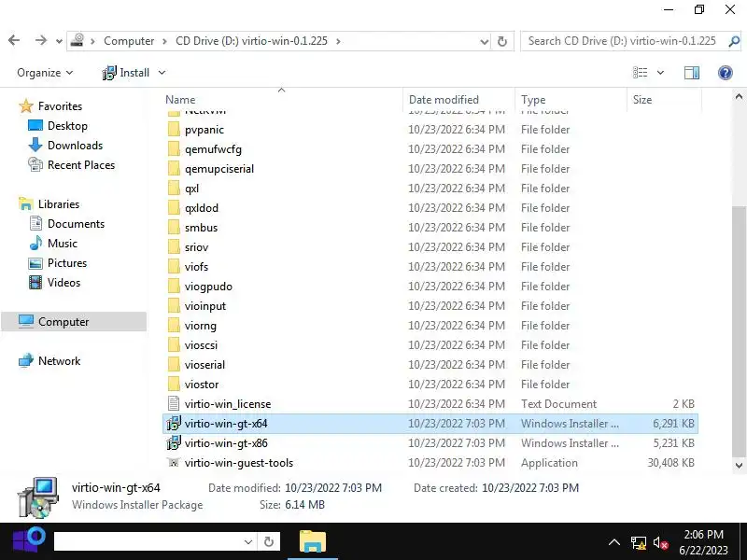747x560 pixels.
Task: Select the vioscsi folder name
Action: point(201,345)
